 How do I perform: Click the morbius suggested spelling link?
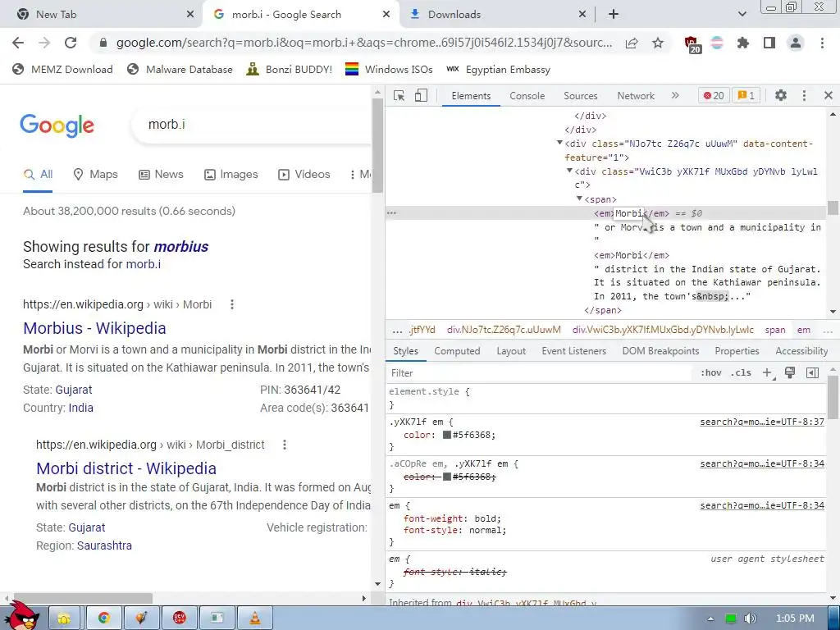coord(181,247)
